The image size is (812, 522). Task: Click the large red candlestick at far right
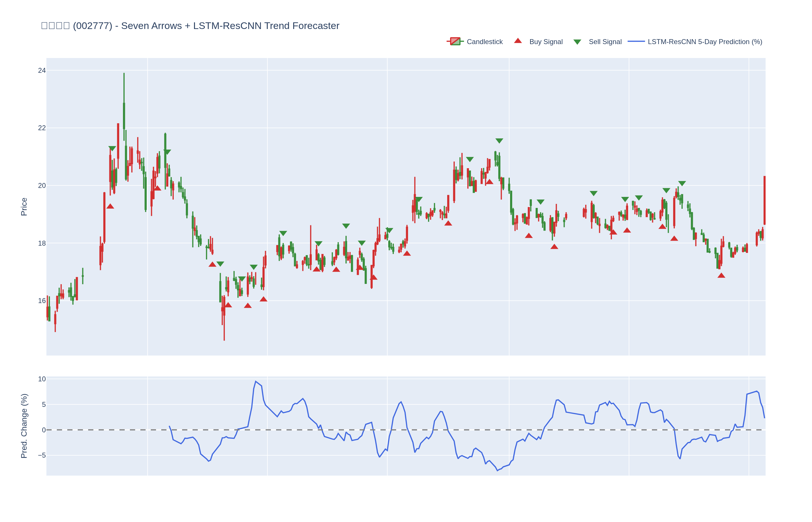pyautogui.click(x=764, y=200)
